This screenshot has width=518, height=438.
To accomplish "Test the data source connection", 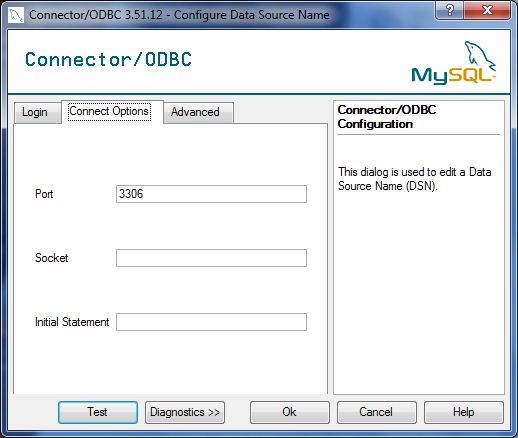I will (98, 412).
